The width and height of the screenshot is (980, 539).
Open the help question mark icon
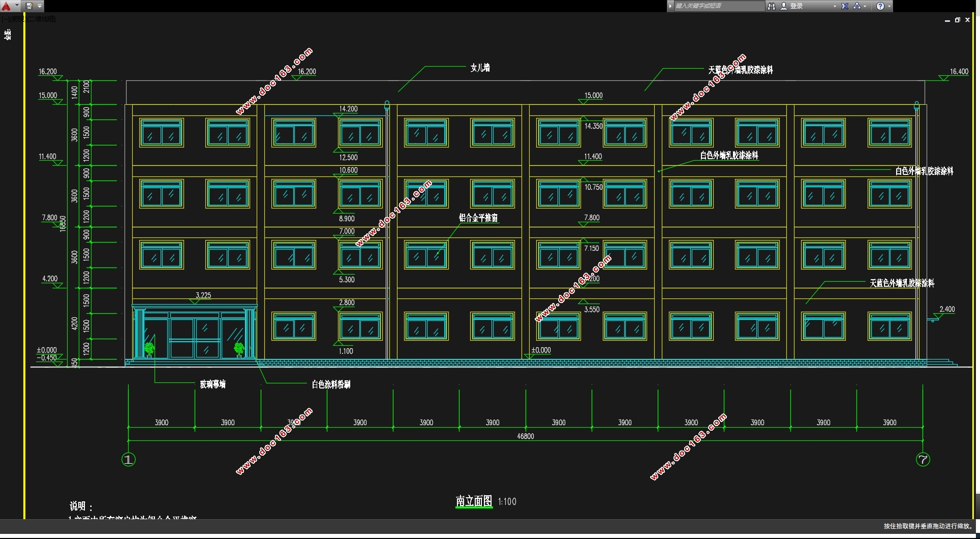coord(880,6)
